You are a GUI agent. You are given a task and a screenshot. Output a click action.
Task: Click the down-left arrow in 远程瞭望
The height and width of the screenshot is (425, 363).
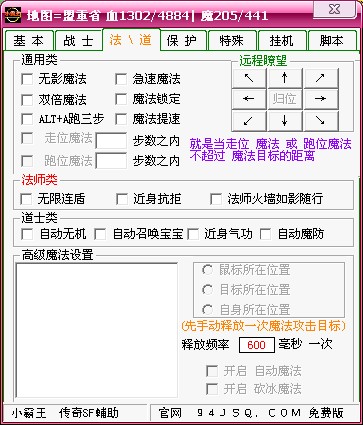click(249, 120)
